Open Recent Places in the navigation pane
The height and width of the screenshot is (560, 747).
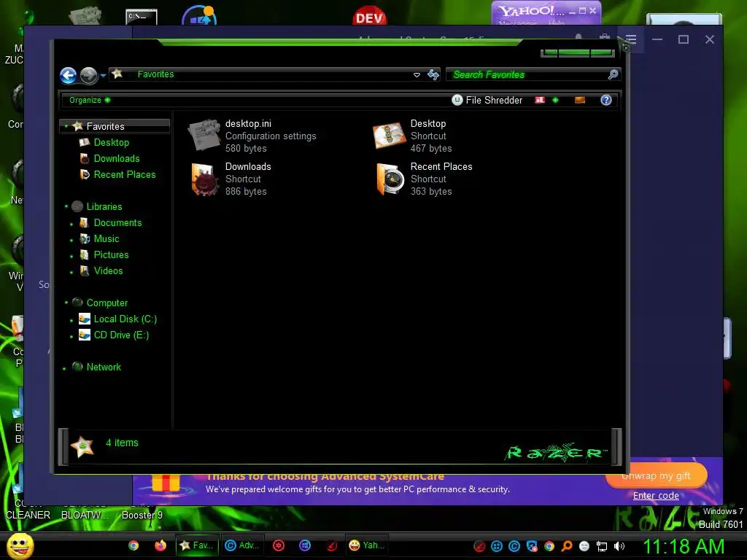coord(125,175)
